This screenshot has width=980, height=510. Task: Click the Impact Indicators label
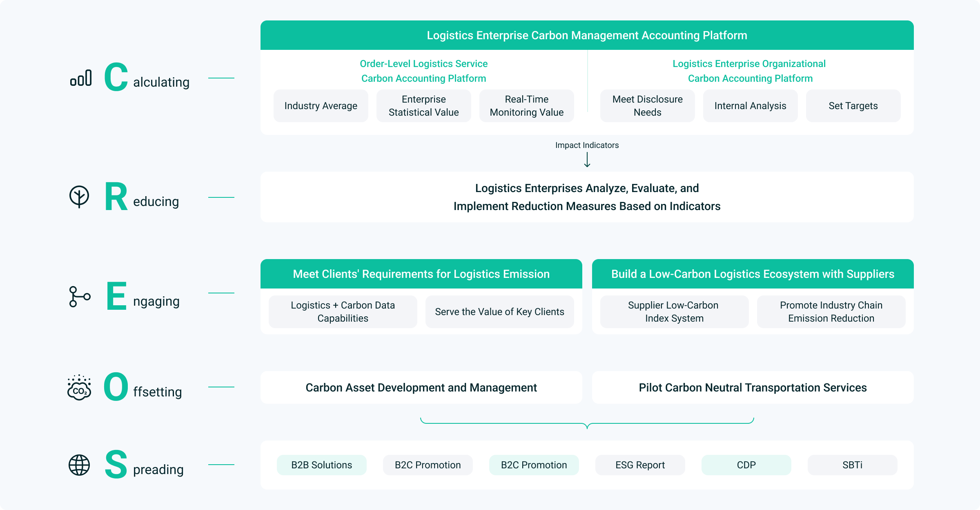tap(587, 145)
